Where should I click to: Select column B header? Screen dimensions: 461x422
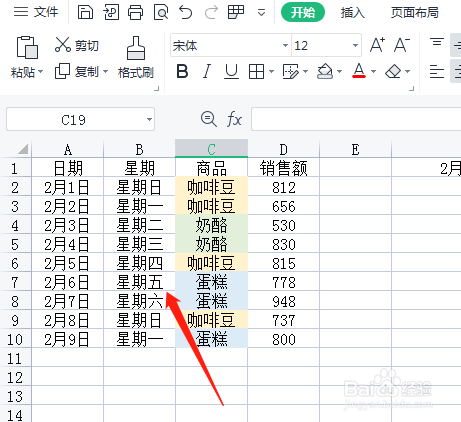point(139,149)
